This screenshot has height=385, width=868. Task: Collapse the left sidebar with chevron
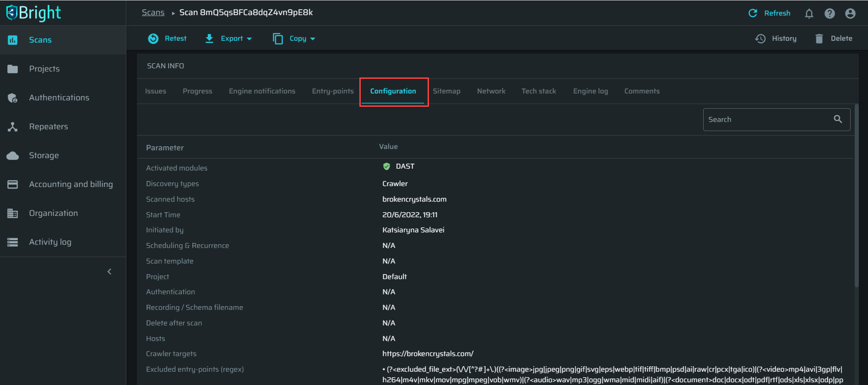click(109, 272)
